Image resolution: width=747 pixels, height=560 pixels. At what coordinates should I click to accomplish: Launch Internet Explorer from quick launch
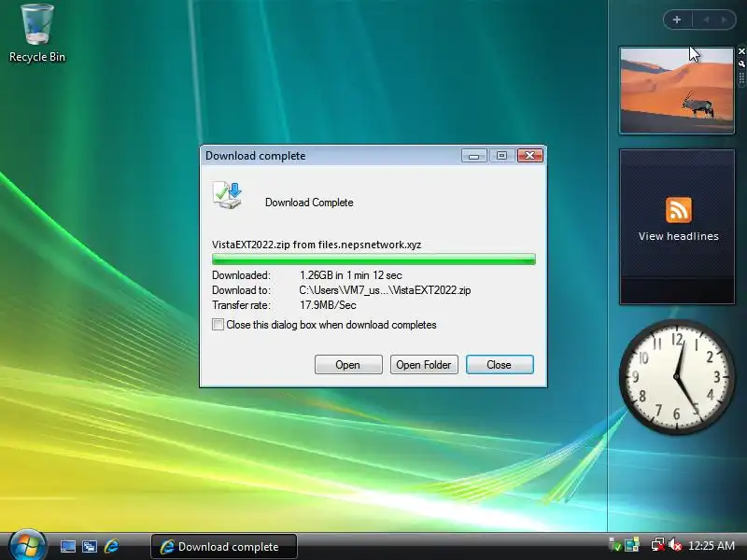(x=111, y=546)
